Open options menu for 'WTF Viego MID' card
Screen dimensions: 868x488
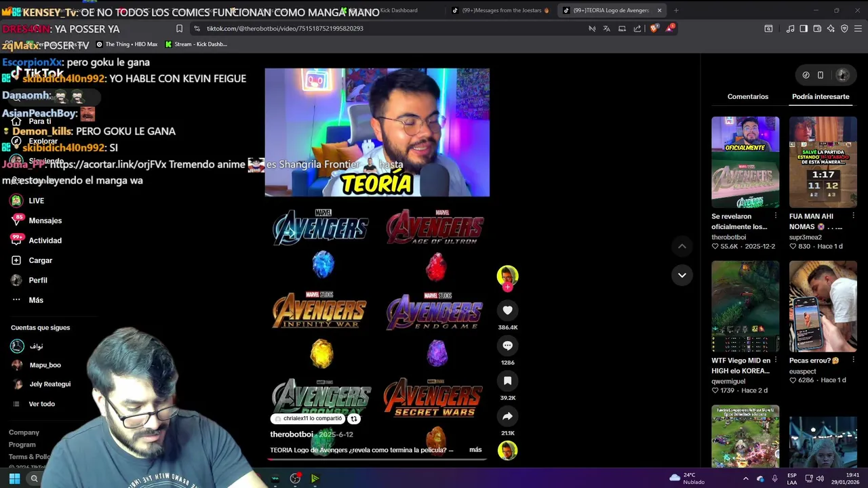[776, 361]
